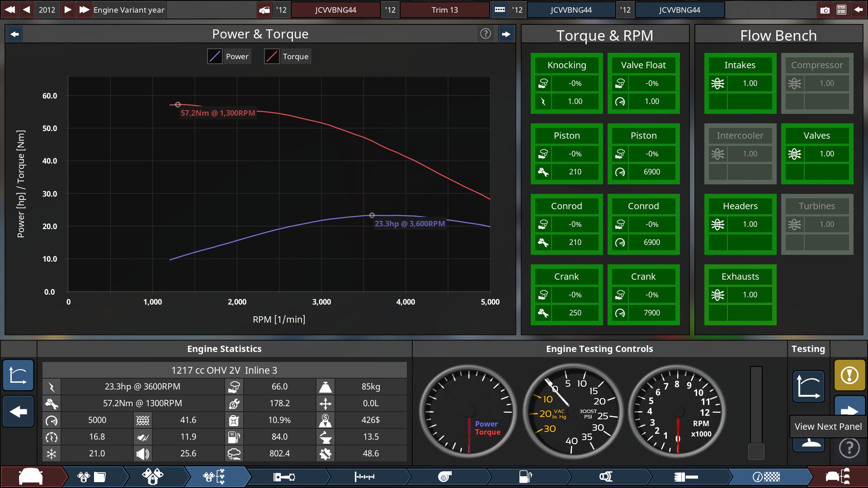868x488 pixels.
Task: Click the graph view button beside Engine Statistics
Action: tap(18, 375)
